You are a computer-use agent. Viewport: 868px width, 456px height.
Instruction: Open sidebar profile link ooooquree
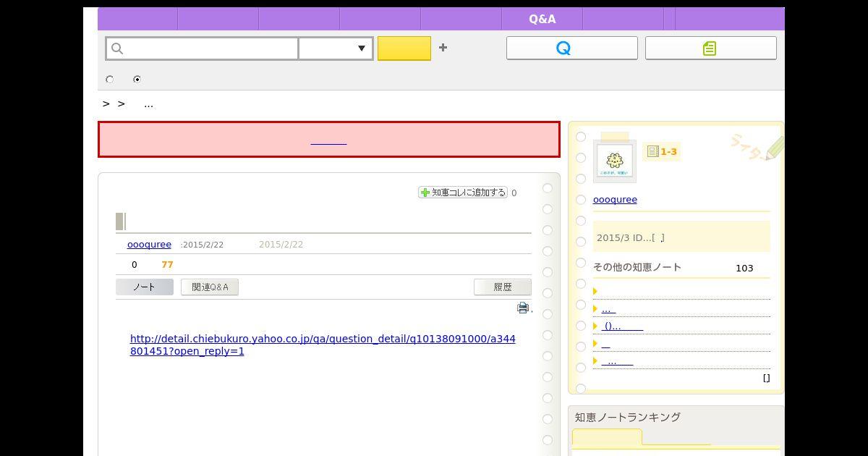click(x=615, y=200)
